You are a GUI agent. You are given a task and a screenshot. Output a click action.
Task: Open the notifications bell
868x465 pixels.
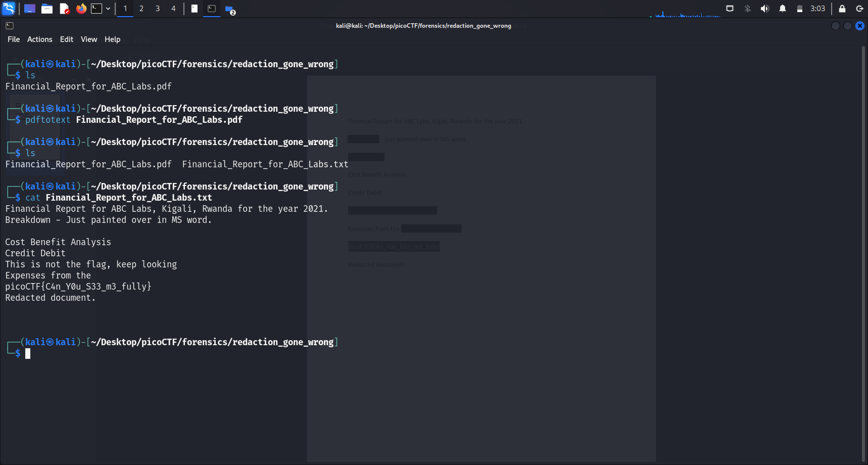tap(782, 9)
